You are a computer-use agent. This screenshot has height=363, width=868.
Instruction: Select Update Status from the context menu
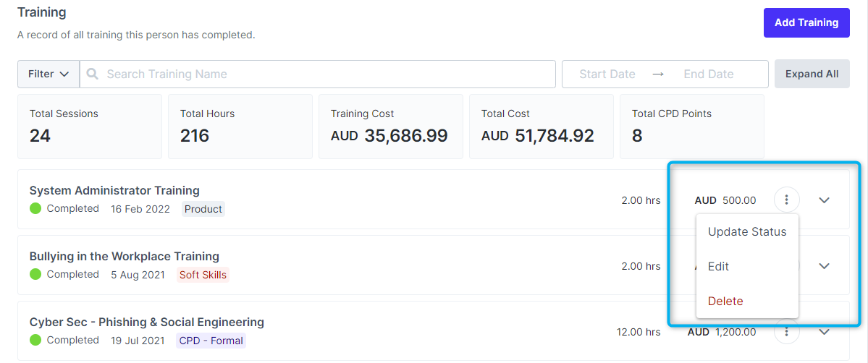746,232
